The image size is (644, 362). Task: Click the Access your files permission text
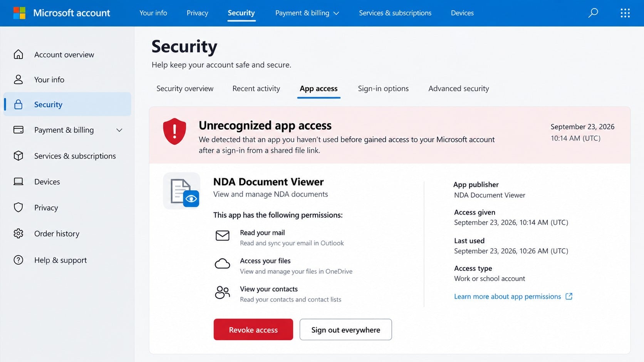pyautogui.click(x=265, y=261)
